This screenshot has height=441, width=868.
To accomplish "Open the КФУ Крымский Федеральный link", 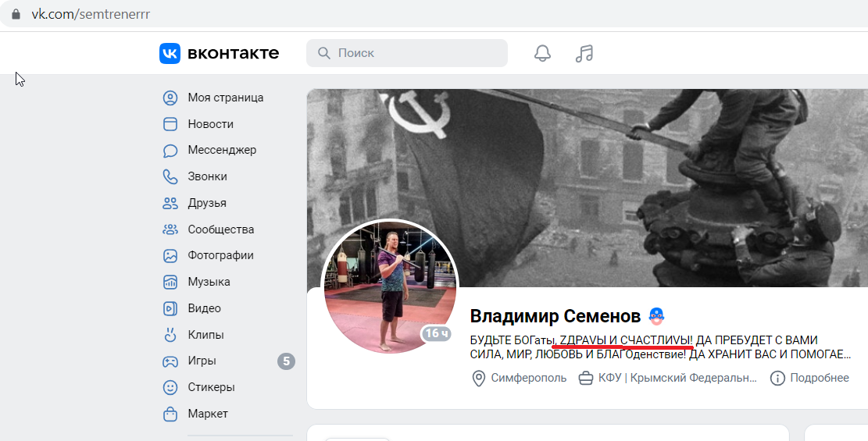I will point(677,378).
